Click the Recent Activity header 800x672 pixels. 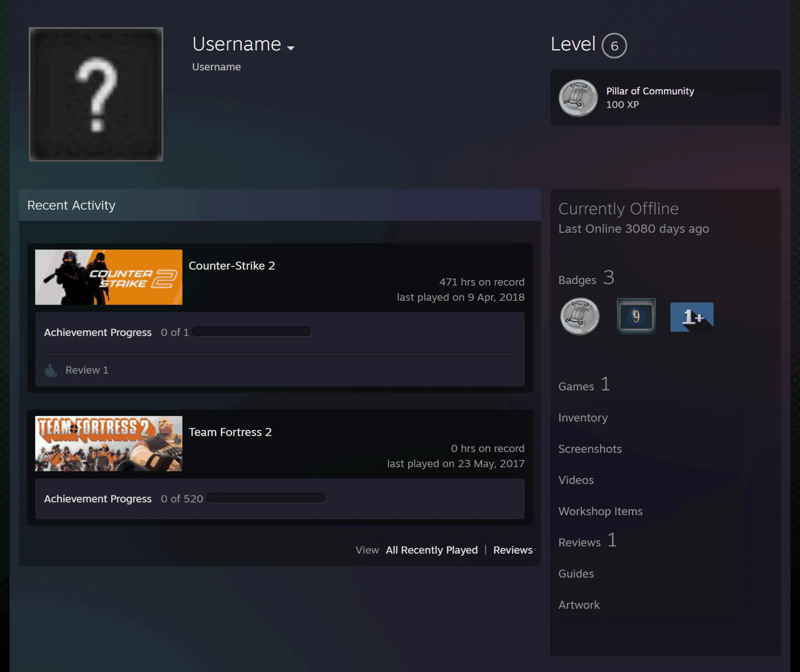tap(280, 205)
